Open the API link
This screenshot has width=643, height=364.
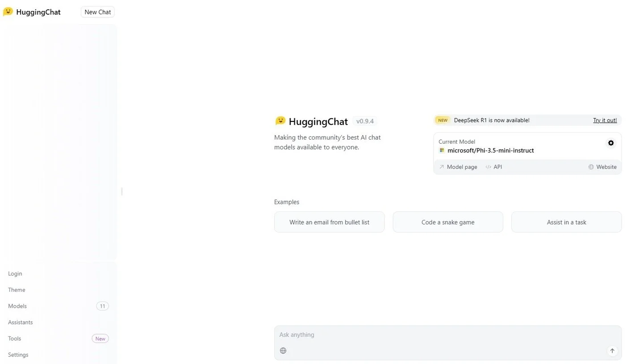click(494, 167)
